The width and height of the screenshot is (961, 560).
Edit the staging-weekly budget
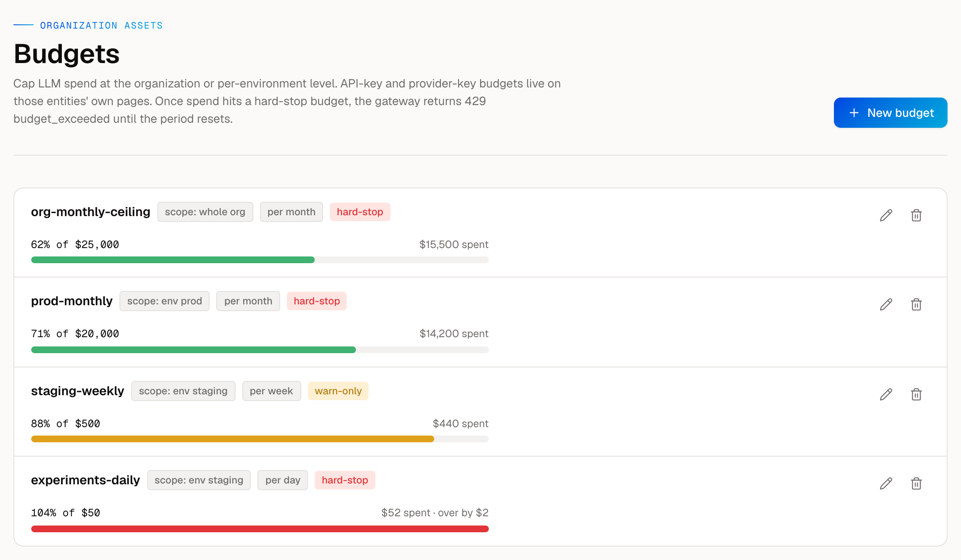(886, 394)
